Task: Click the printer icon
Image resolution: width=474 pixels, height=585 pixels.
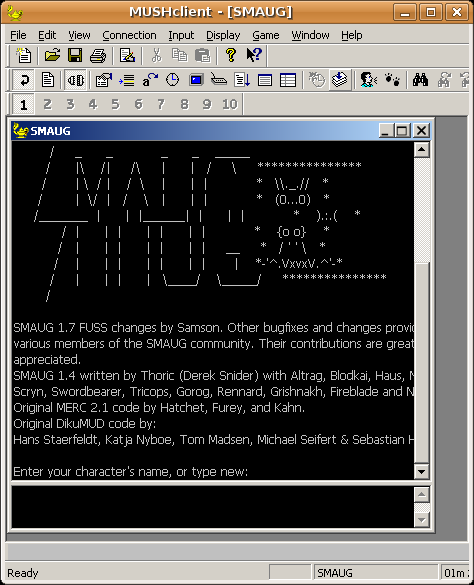Action: click(98, 56)
